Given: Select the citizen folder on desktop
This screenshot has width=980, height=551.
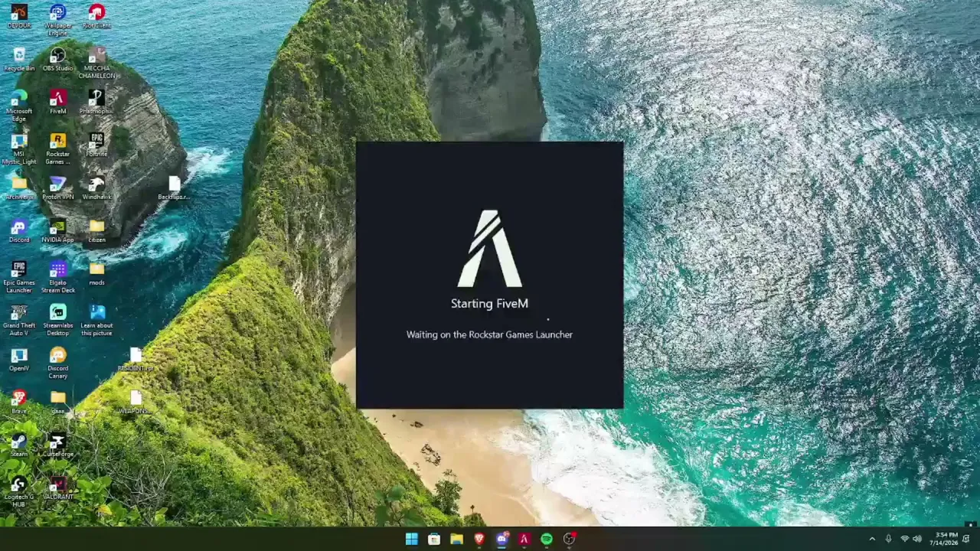Looking at the screenshot, I should pos(96,230).
